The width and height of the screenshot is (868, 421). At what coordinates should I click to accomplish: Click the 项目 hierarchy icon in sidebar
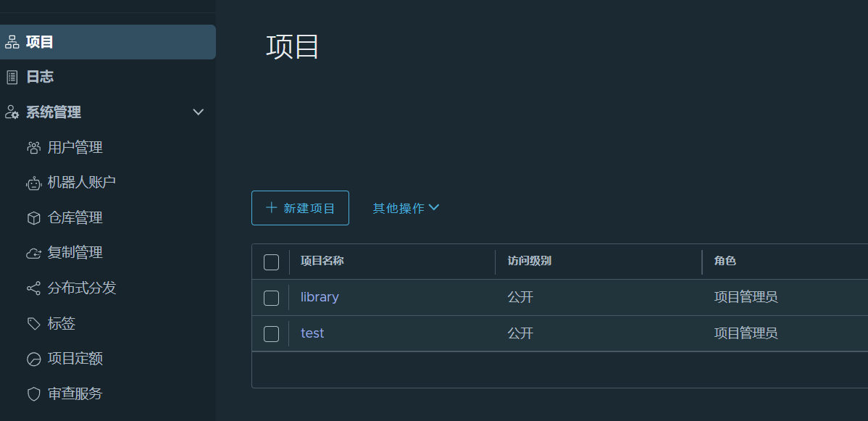pos(12,42)
